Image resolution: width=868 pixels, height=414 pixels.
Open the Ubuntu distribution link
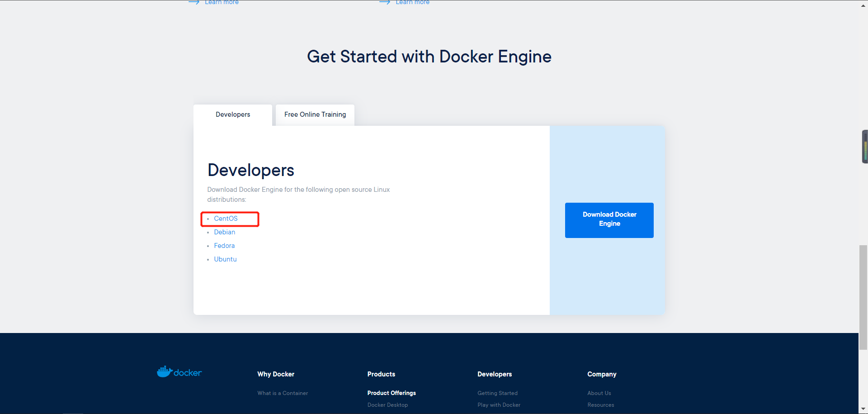coord(225,259)
